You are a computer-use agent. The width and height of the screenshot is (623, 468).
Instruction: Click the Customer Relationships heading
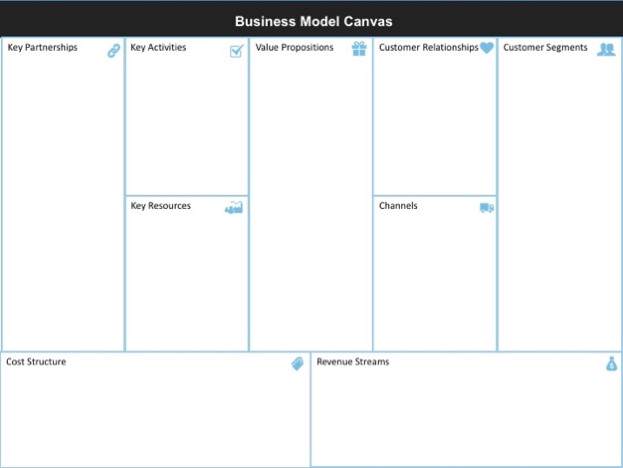tap(429, 47)
